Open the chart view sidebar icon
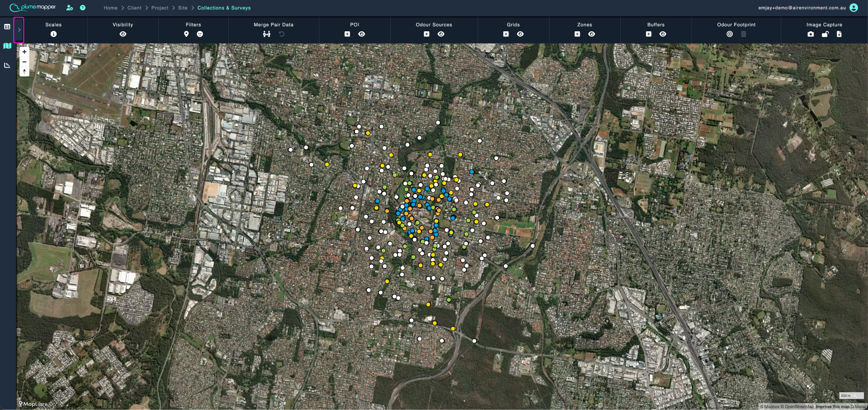 point(7,65)
